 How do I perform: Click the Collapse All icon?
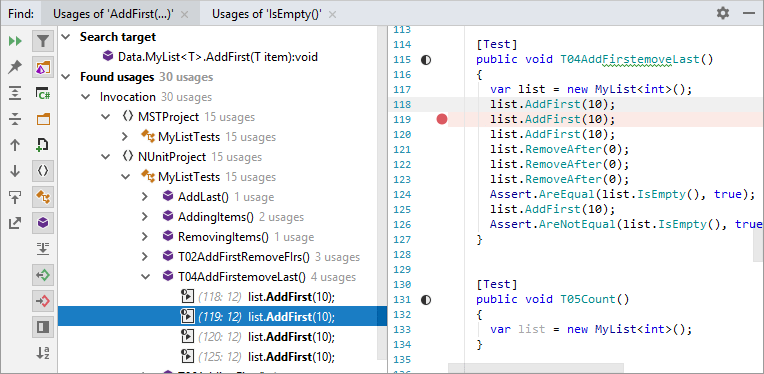(x=15, y=119)
